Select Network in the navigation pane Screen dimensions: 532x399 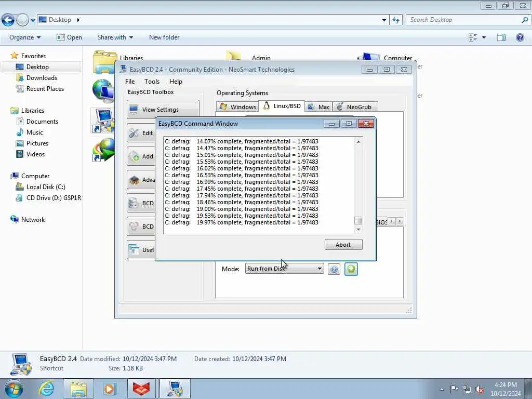coord(33,220)
